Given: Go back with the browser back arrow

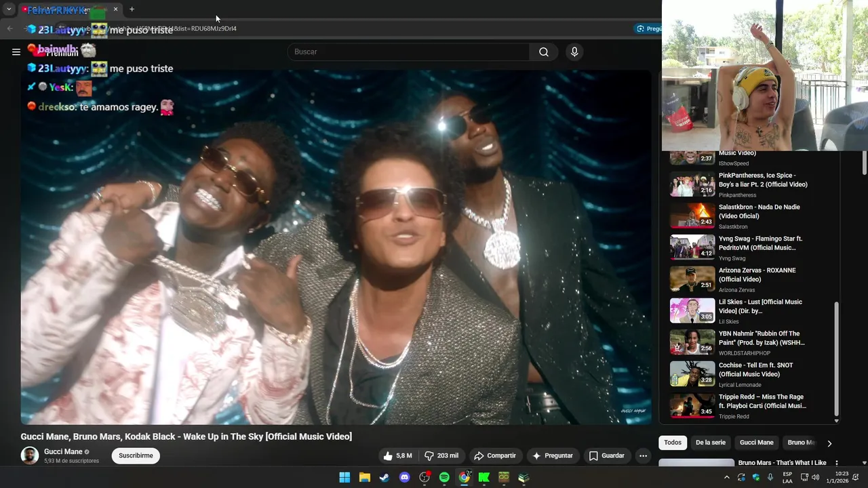Looking at the screenshot, I should click(x=9, y=28).
